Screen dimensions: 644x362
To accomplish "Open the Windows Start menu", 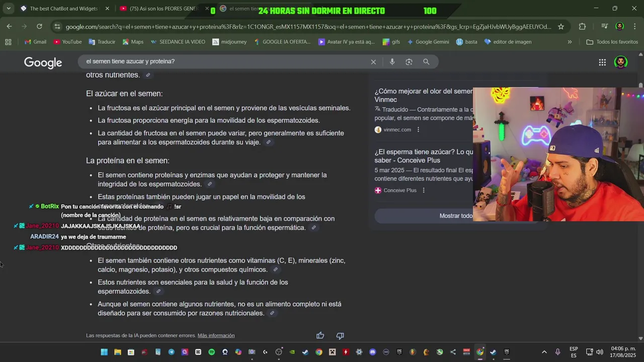I will [104, 352].
